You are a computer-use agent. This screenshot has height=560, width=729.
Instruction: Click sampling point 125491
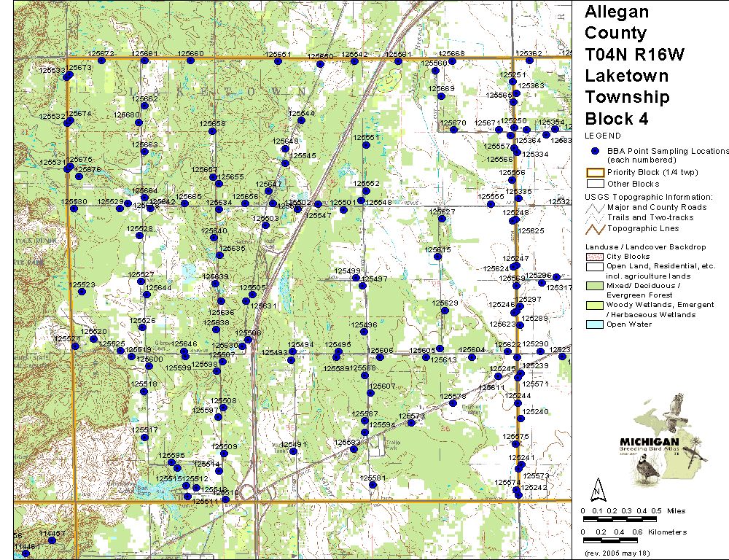pos(293,451)
